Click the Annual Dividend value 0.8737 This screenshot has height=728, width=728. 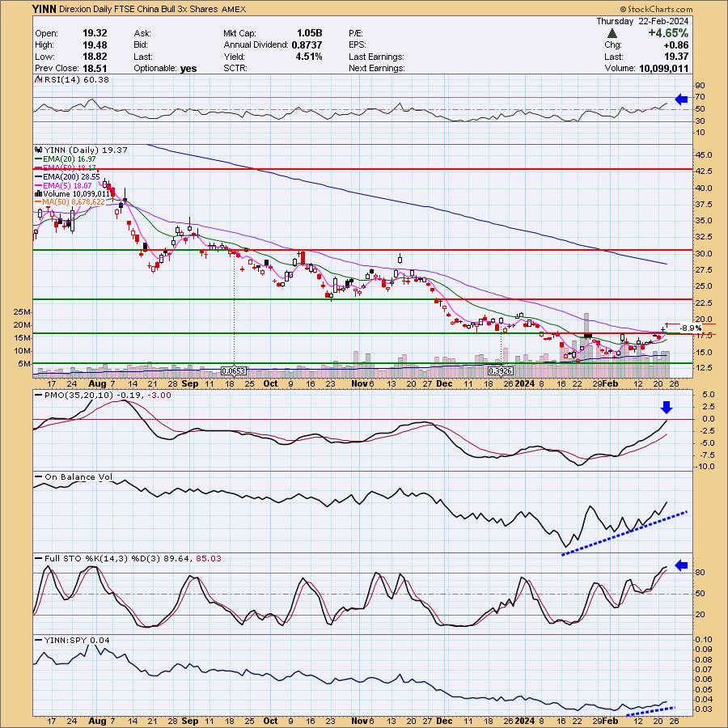307,45
